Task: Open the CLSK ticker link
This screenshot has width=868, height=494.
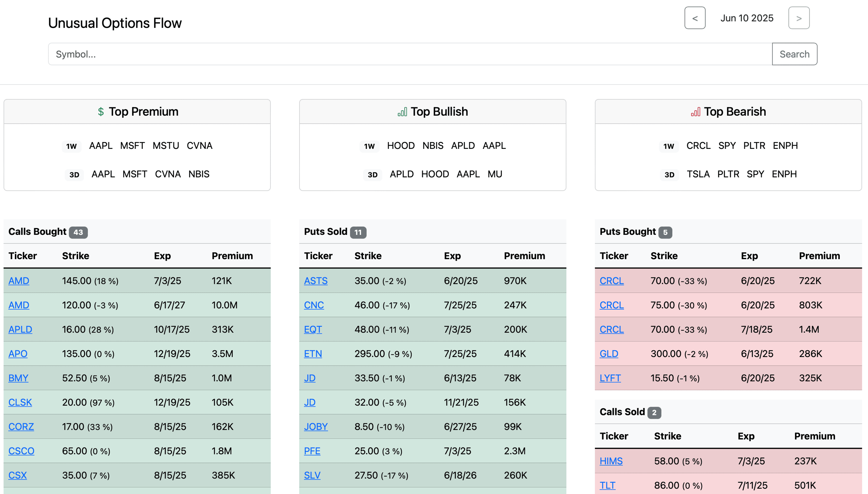Action: pos(20,402)
